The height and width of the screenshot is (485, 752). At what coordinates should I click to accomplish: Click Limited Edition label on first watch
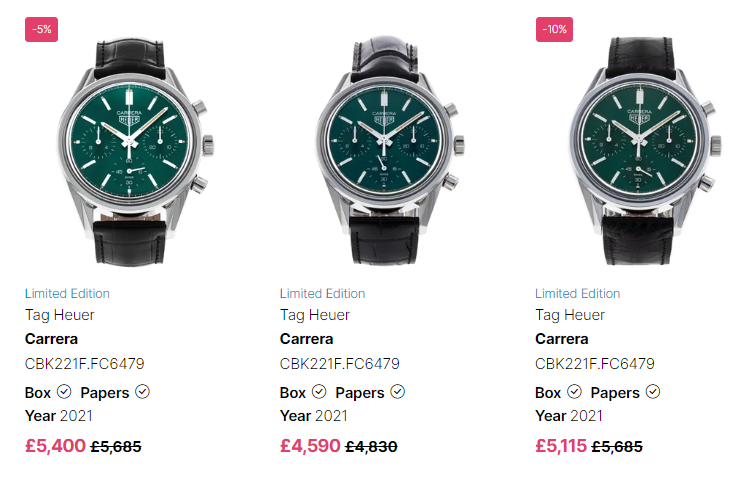tap(67, 293)
